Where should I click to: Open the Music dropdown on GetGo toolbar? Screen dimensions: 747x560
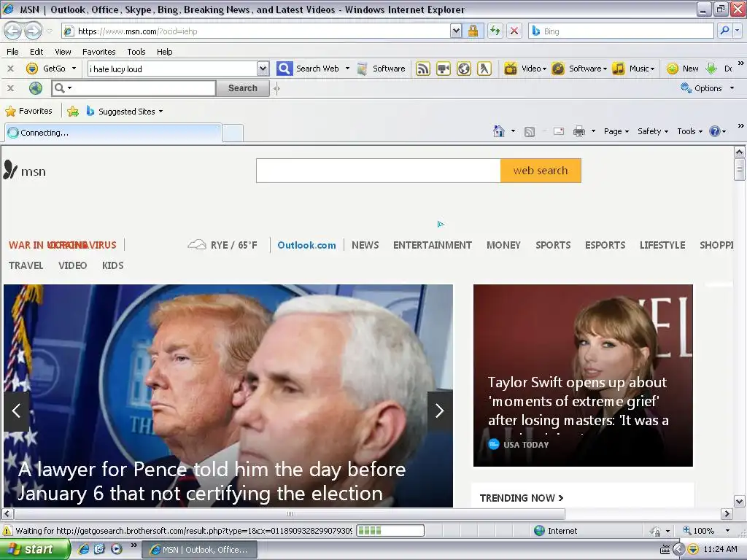click(652, 69)
